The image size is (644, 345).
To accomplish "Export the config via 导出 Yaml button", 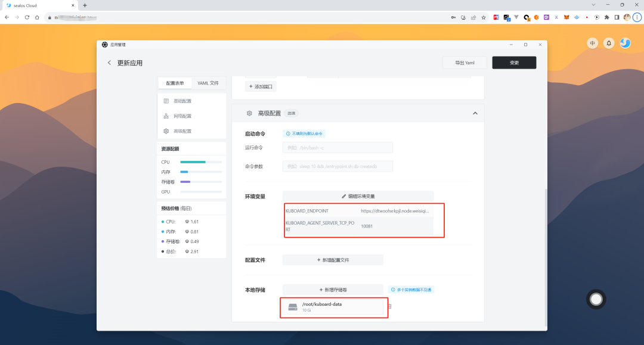I will 465,63.
